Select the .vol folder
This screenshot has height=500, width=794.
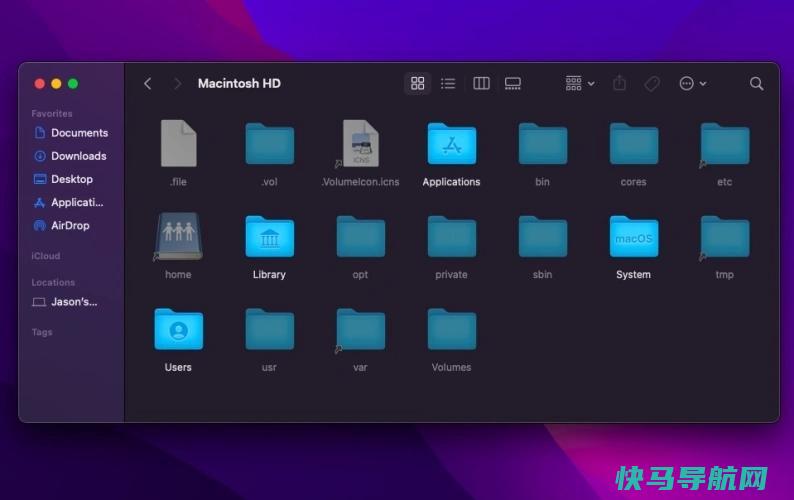coord(269,144)
